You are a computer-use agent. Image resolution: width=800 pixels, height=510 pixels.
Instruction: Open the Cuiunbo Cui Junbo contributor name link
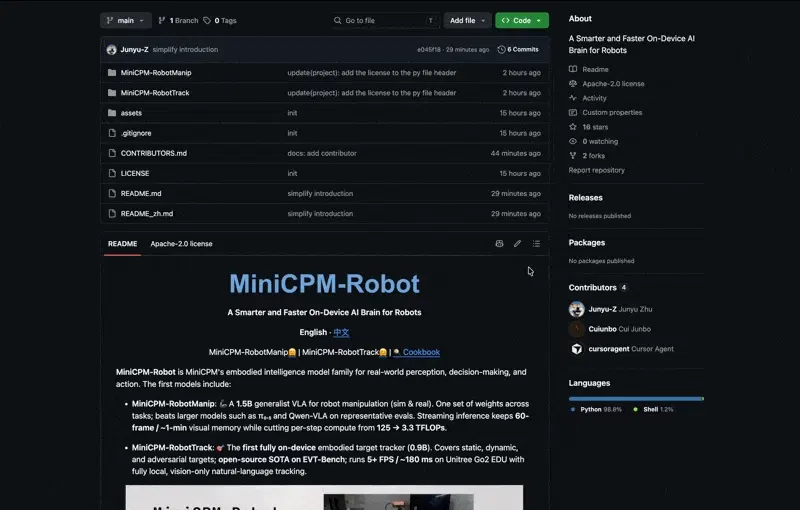619,329
